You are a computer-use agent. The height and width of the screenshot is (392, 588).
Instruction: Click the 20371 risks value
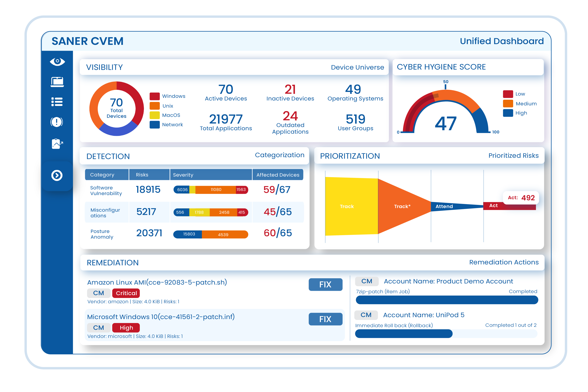pyautogui.click(x=149, y=233)
